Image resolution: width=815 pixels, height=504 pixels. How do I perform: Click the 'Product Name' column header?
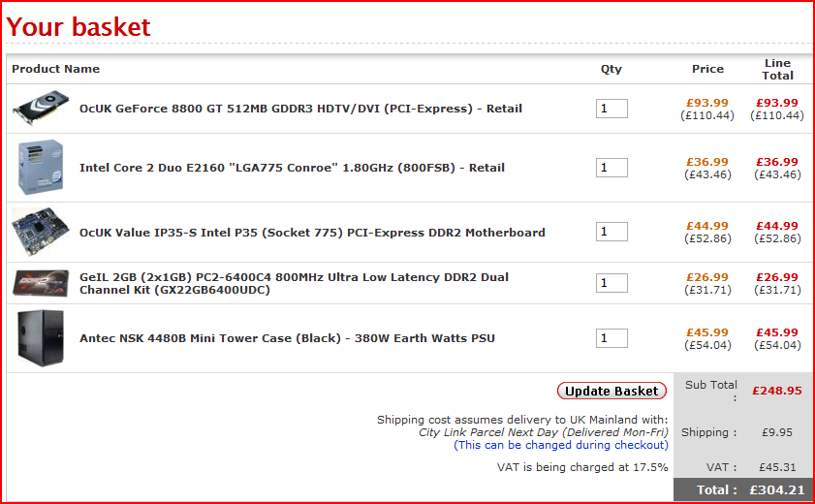[x=55, y=69]
